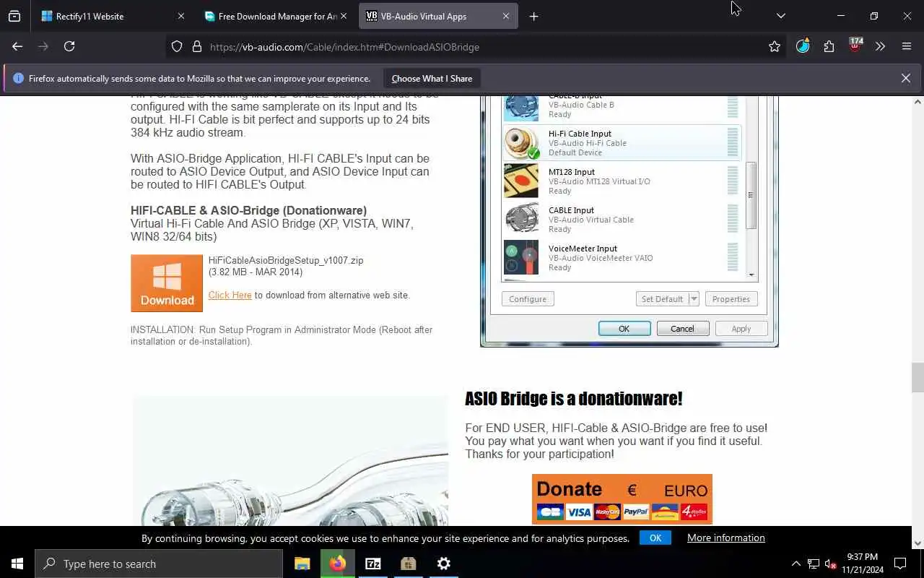
Task: Click Choose What I Share button
Action: click(432, 79)
